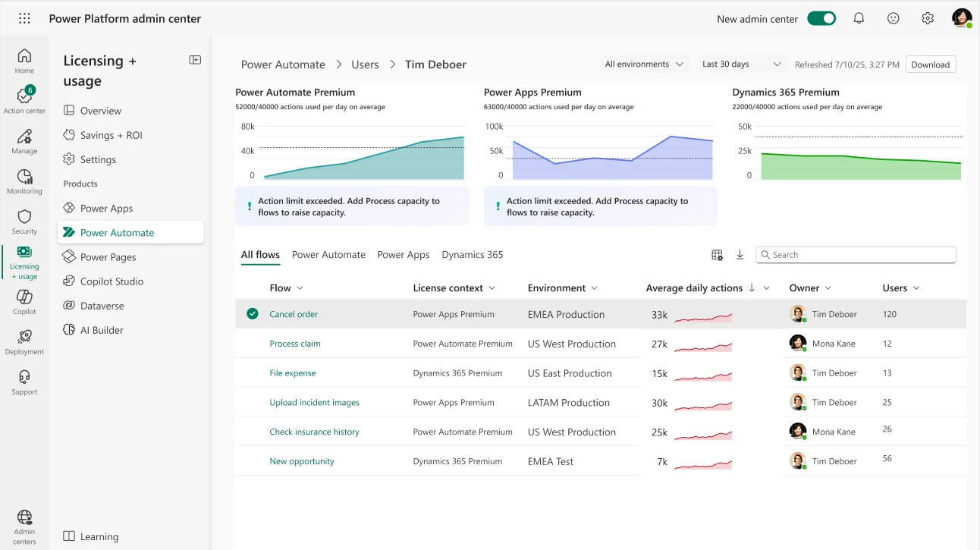
Task: Open Upload incident images flow link
Action: pyautogui.click(x=314, y=403)
